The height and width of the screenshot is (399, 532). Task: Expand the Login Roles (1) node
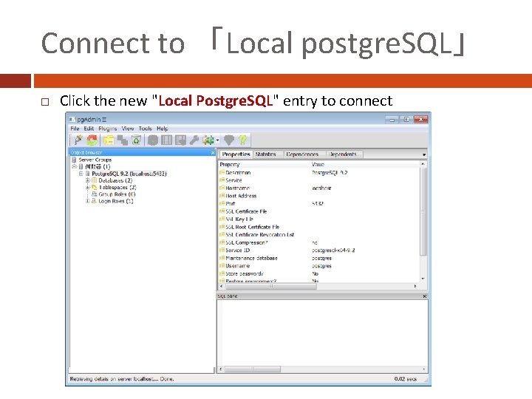tap(87, 201)
